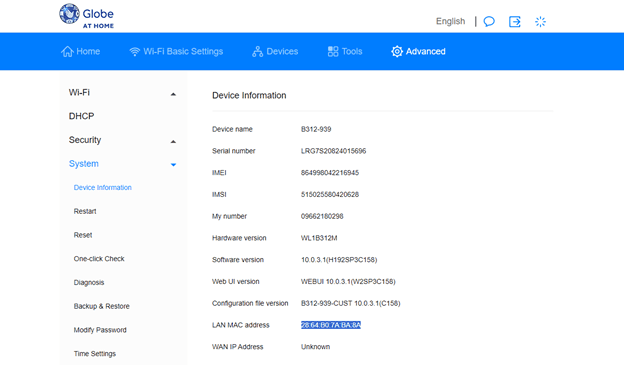Click the IMEI value 864998042216945
The height and width of the screenshot is (365, 624).
[330, 173]
